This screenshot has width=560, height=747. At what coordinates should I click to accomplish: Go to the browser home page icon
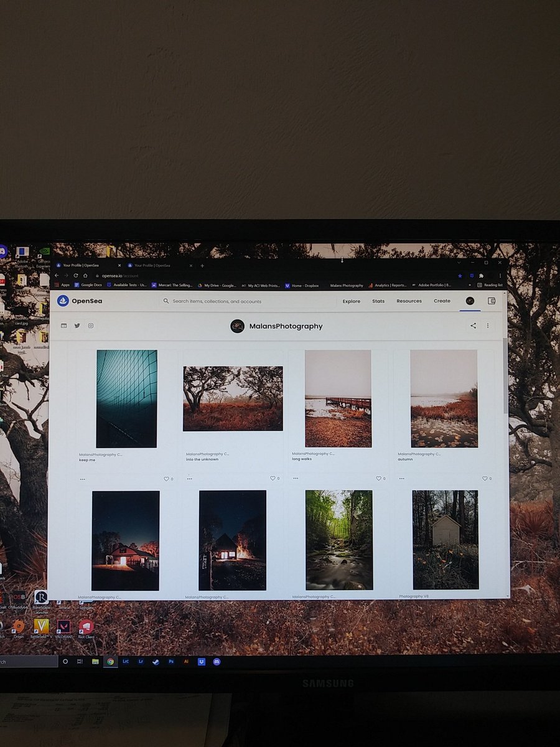[x=85, y=275]
